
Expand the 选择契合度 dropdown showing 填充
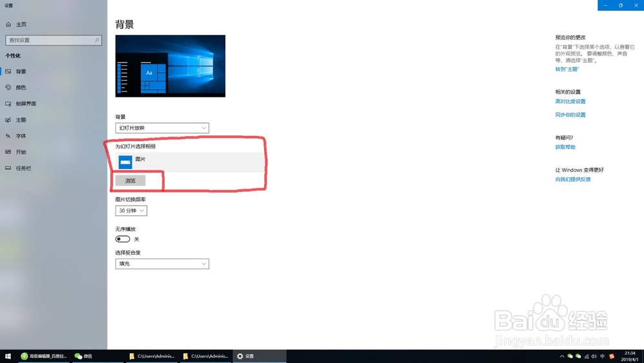pyautogui.click(x=162, y=264)
